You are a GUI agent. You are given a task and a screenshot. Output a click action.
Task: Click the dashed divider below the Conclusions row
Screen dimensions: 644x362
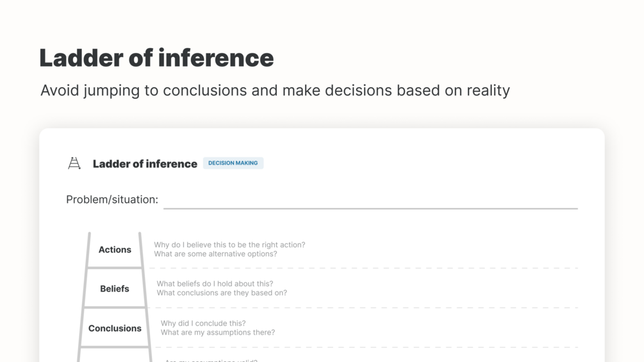[365, 347]
